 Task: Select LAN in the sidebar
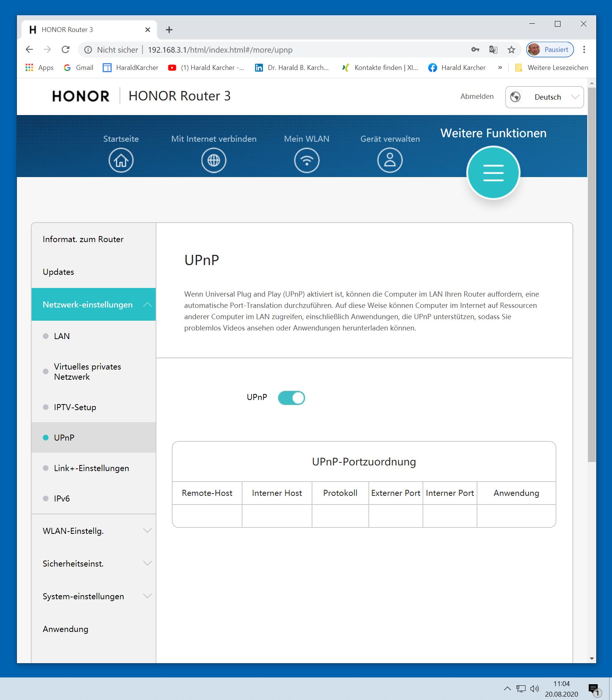[x=94, y=336]
